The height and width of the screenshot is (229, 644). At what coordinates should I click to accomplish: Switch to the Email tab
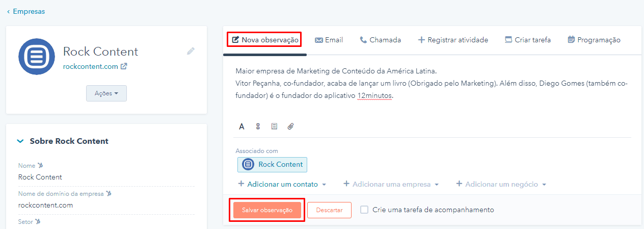pyautogui.click(x=329, y=40)
